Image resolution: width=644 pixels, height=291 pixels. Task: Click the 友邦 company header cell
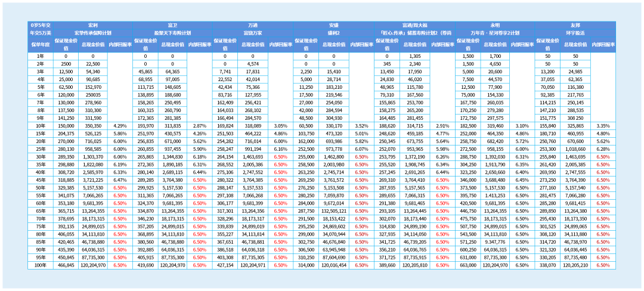(575, 25)
